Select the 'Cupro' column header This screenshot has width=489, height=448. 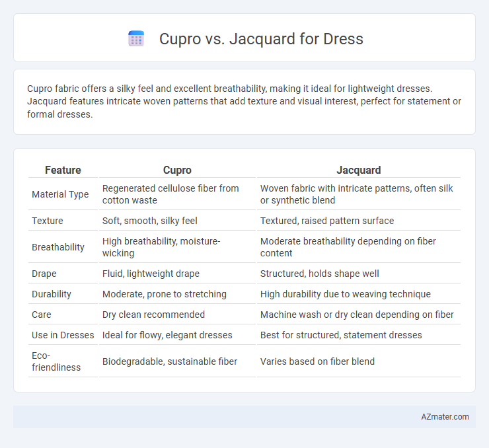177,170
